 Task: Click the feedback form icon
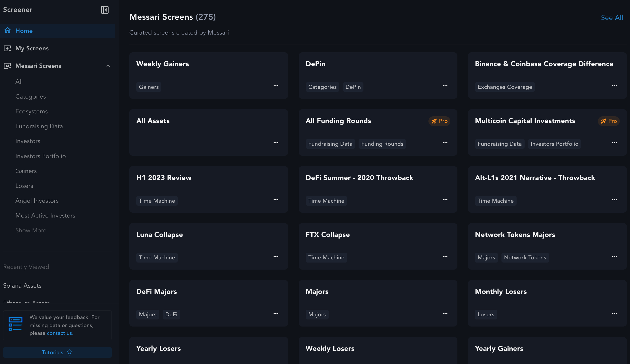click(x=16, y=324)
